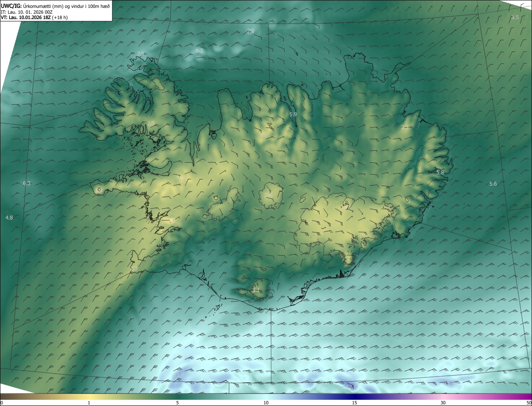Click the 3.5 value label
Screen dimensions: 532x406
(515, 17)
